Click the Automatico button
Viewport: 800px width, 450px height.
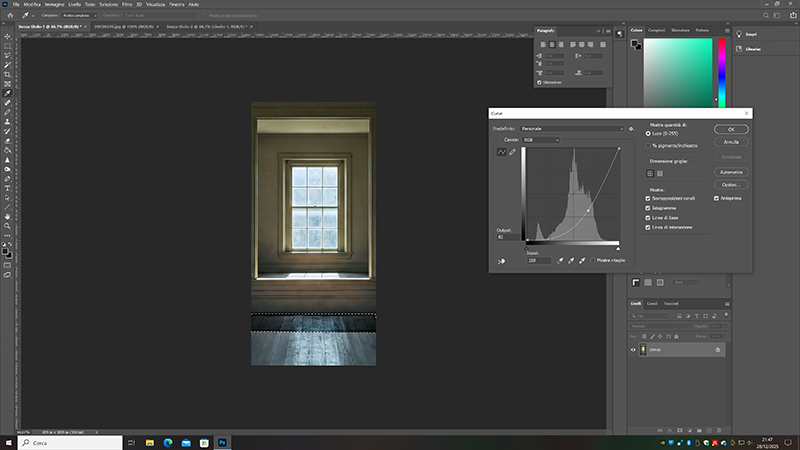click(x=731, y=172)
